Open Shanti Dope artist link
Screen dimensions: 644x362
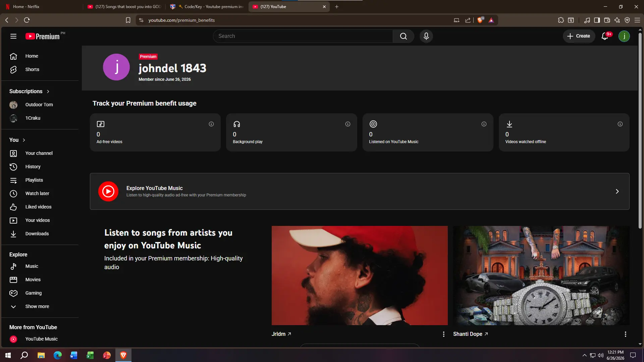pos(470,334)
